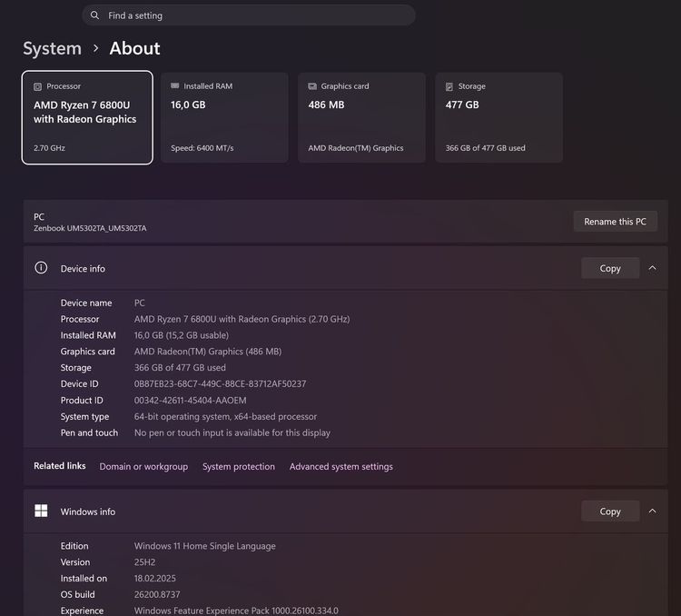Click the Device info circle icon
Screen dimensions: 681x616
click(x=41, y=268)
